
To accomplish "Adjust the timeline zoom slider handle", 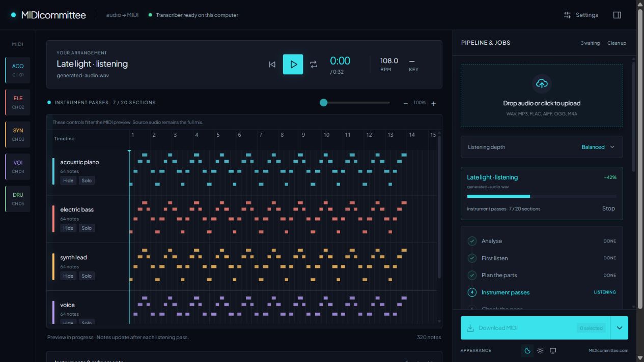I will point(323,103).
